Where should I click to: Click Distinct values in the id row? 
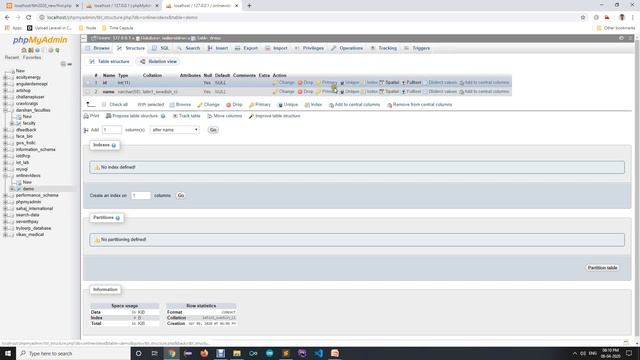[440, 82]
